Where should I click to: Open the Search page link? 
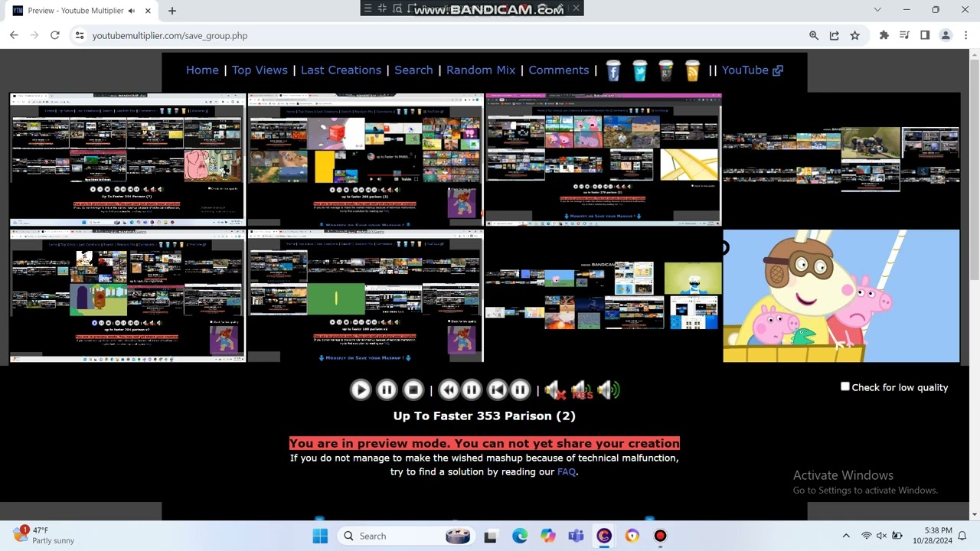pyautogui.click(x=413, y=70)
